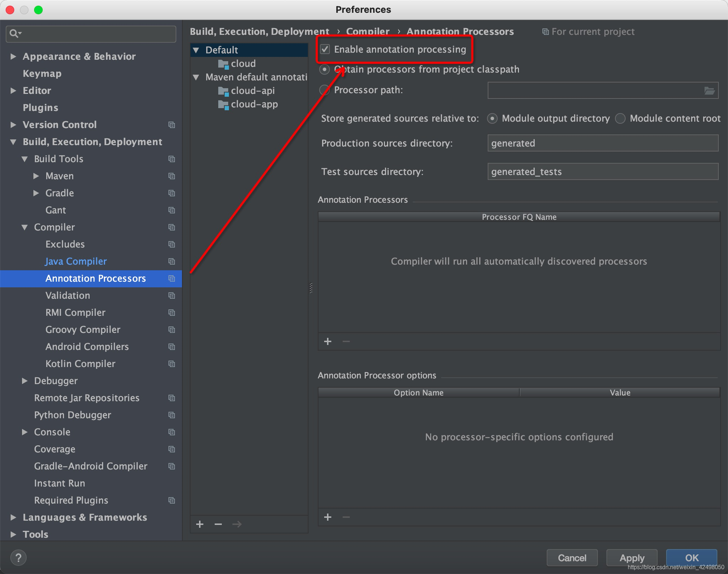Image resolution: width=728 pixels, height=574 pixels.
Task: Choose the Module content root radio option
Action: pos(620,118)
